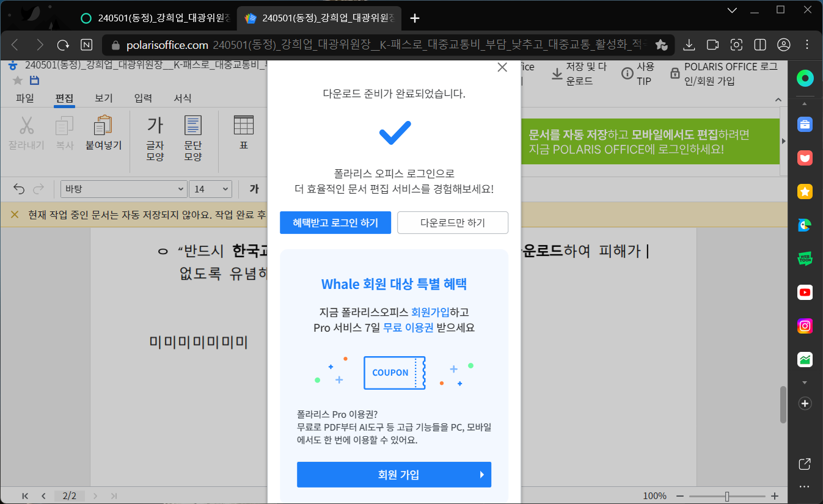This screenshot has width=823, height=504.
Task: Open the tab search dropdown chevron
Action: tap(733, 10)
